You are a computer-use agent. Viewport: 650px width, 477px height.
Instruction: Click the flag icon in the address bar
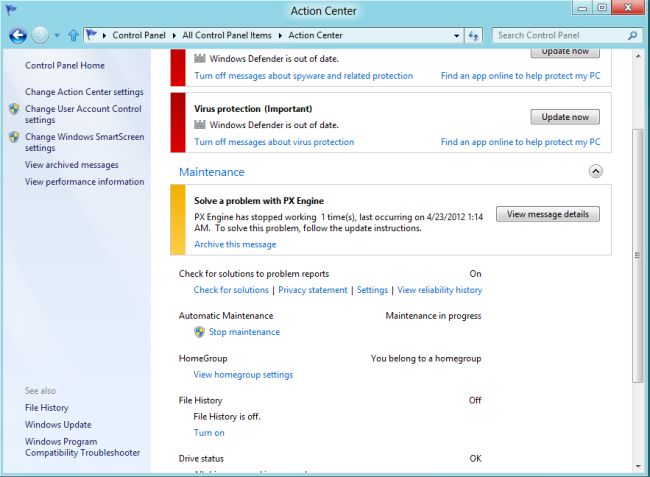pos(92,35)
